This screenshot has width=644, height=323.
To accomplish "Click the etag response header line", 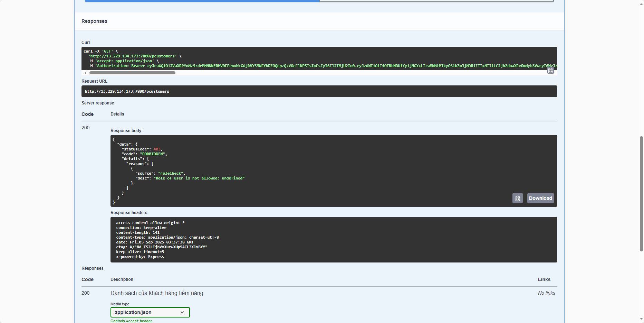I will point(161,247).
